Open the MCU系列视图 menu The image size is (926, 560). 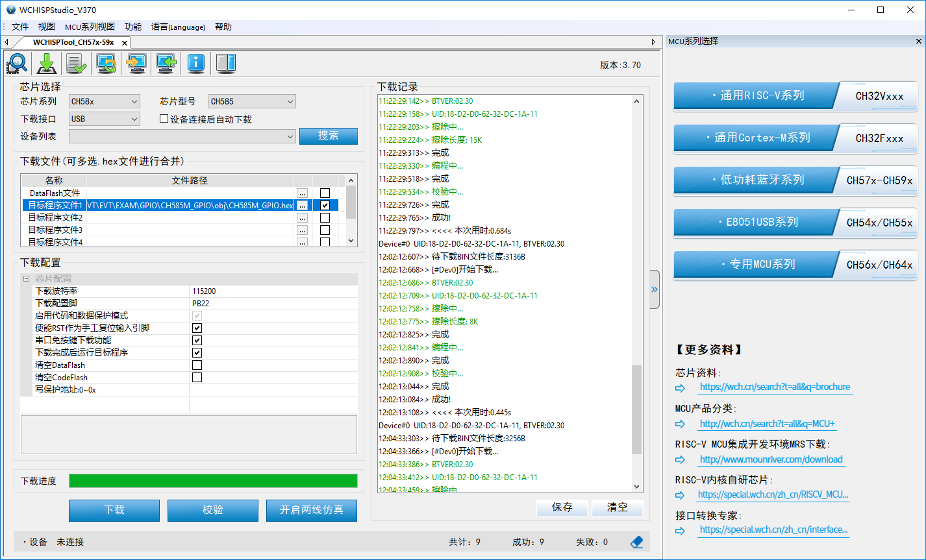click(90, 27)
